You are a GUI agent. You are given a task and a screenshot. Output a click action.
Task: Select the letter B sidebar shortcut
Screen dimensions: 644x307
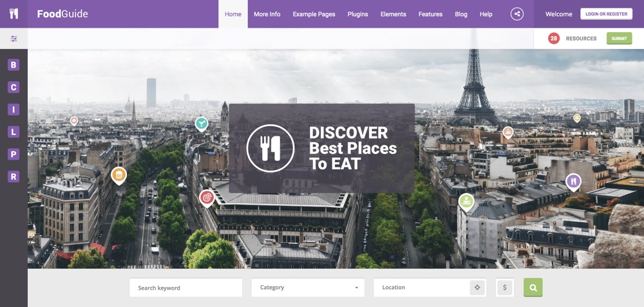(x=14, y=65)
